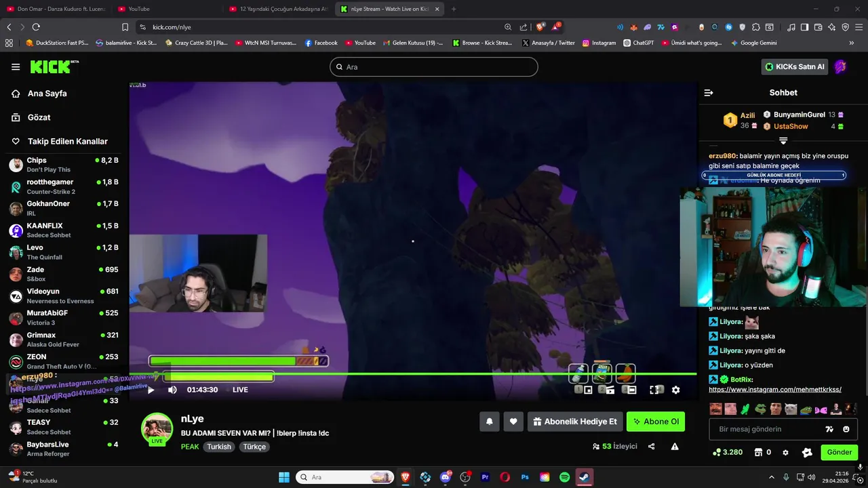
Task: Show hidden system tray icons
Action: pos(772,477)
